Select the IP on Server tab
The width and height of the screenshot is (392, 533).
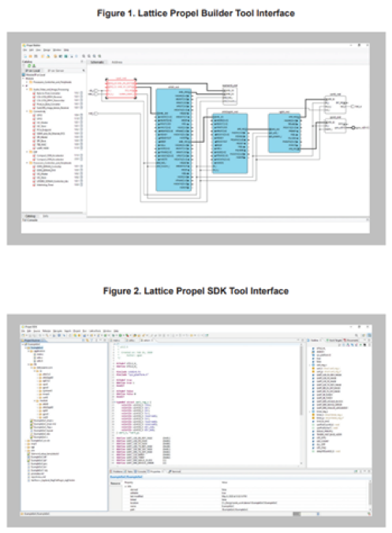click(x=56, y=71)
